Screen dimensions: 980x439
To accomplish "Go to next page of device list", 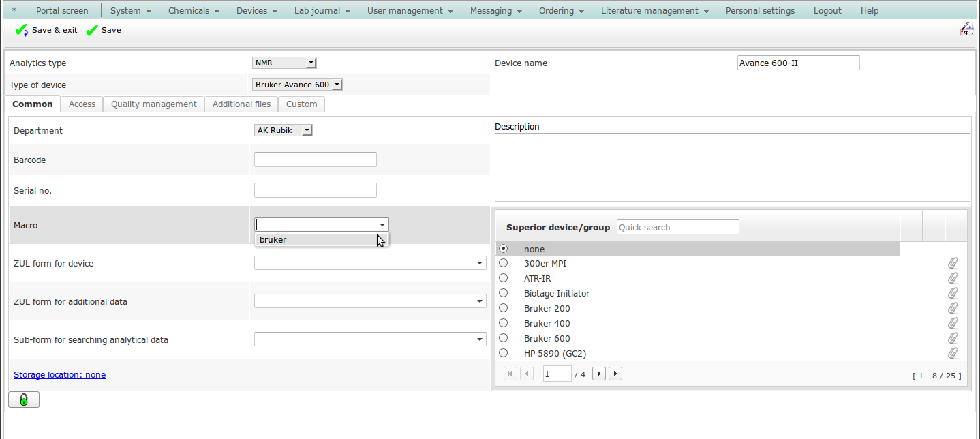I will [599, 374].
